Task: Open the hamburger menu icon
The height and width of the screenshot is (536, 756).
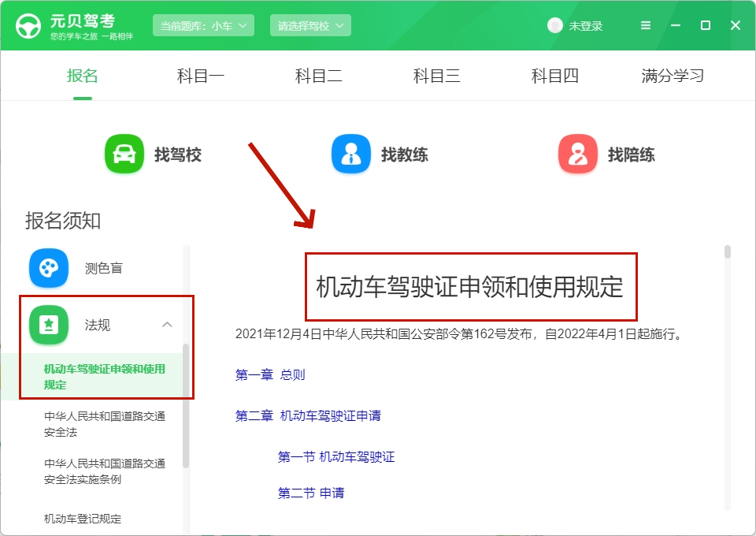Action: point(646,25)
